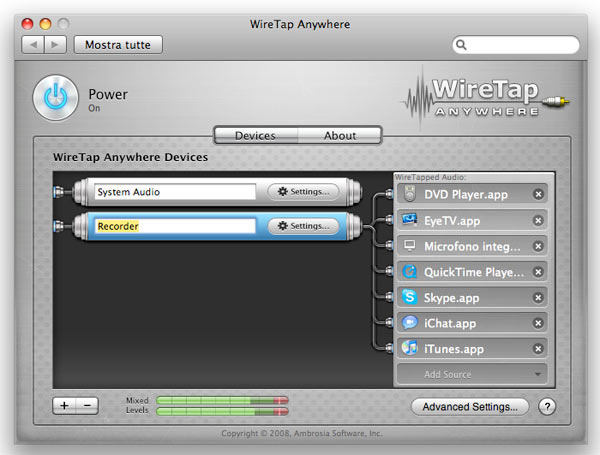Click the Skype.app icon
The height and width of the screenshot is (455, 600).
pos(408,298)
